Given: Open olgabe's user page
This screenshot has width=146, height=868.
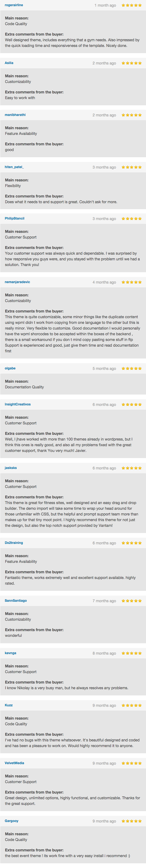Looking at the screenshot, I should coord(10,368).
